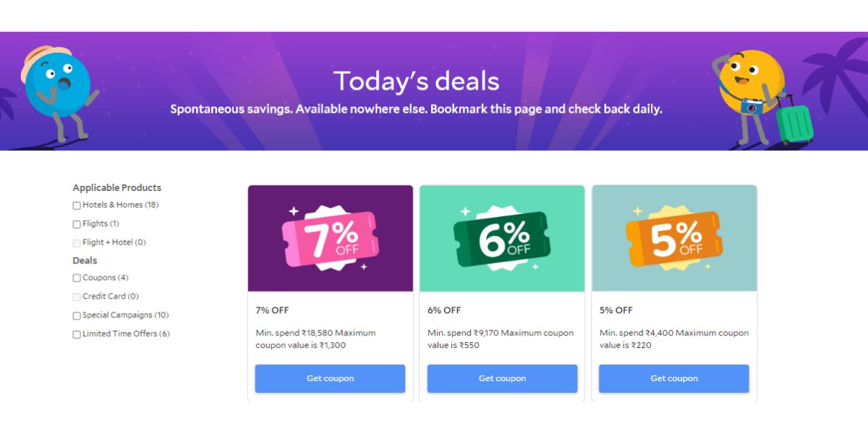This screenshot has width=868, height=434.
Task: Click the camera on the yellow mascot
Action: point(752,105)
